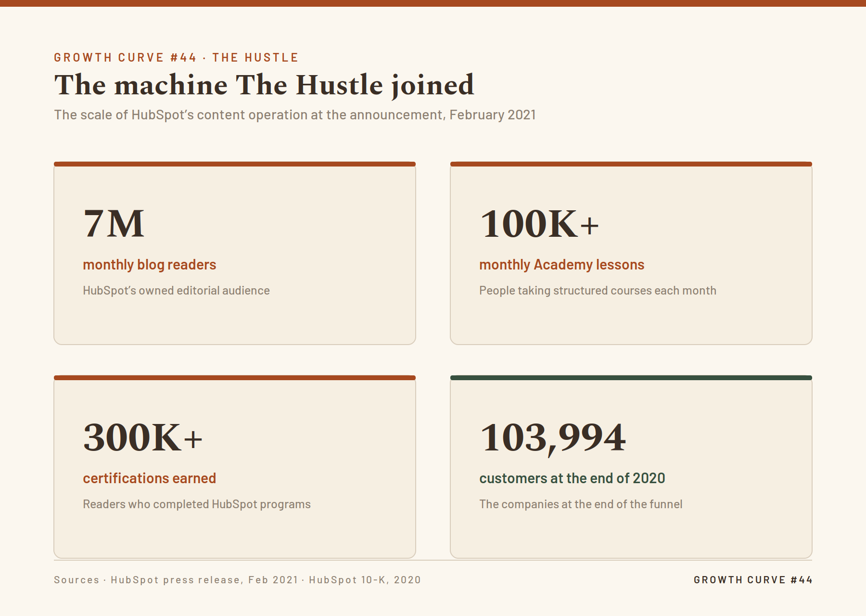Click the subtitle about HubSpot's content operation
This screenshot has height=616, width=866.
295,115
